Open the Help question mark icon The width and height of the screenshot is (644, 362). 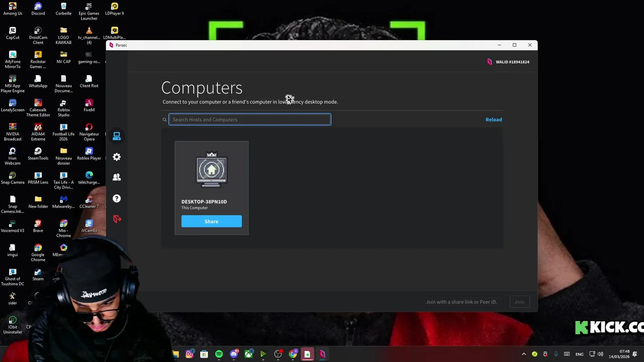click(117, 198)
